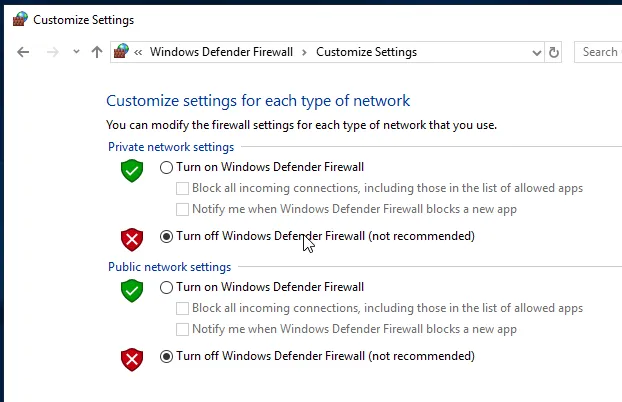Open the recent locations dropdown arrow

(x=76, y=52)
